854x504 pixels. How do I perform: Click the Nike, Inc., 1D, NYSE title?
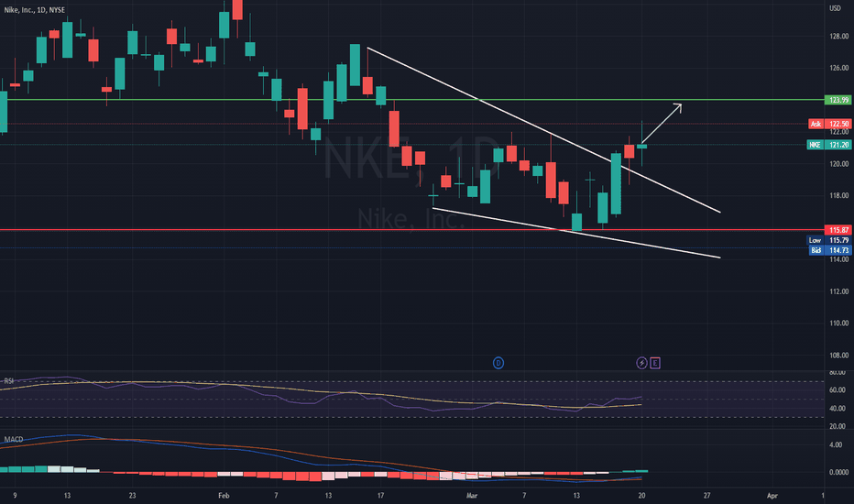tap(34, 10)
